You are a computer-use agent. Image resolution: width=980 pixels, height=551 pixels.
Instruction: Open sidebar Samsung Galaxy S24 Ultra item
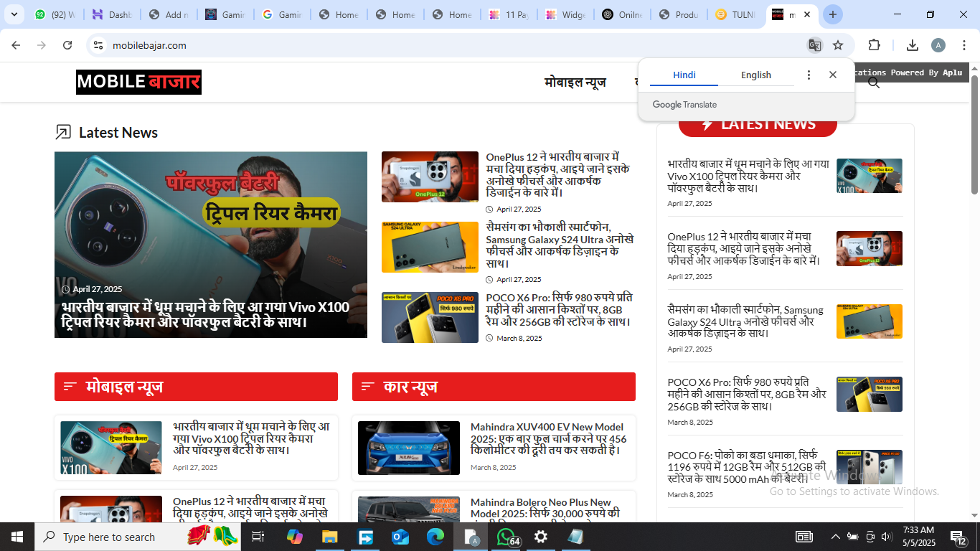pyautogui.click(x=745, y=321)
